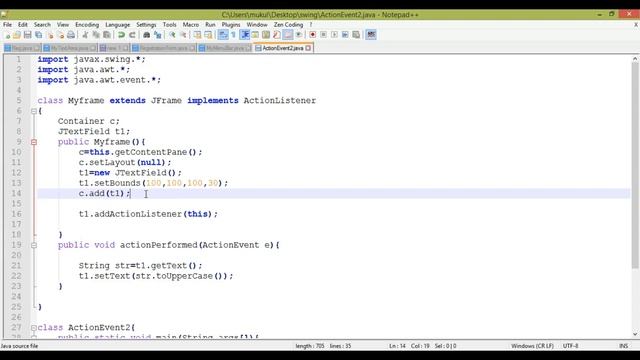Open the Edit menu
The image size is (640, 360).
(23, 25)
